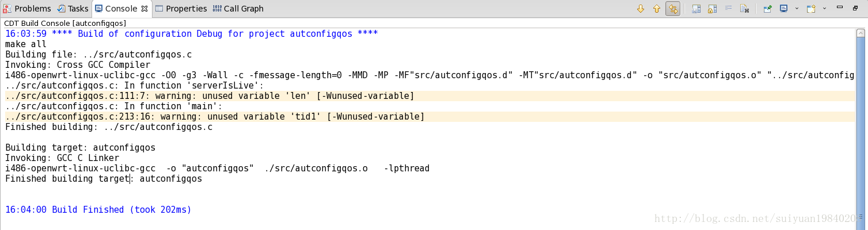Click the Properties tab table icon

tap(159, 9)
